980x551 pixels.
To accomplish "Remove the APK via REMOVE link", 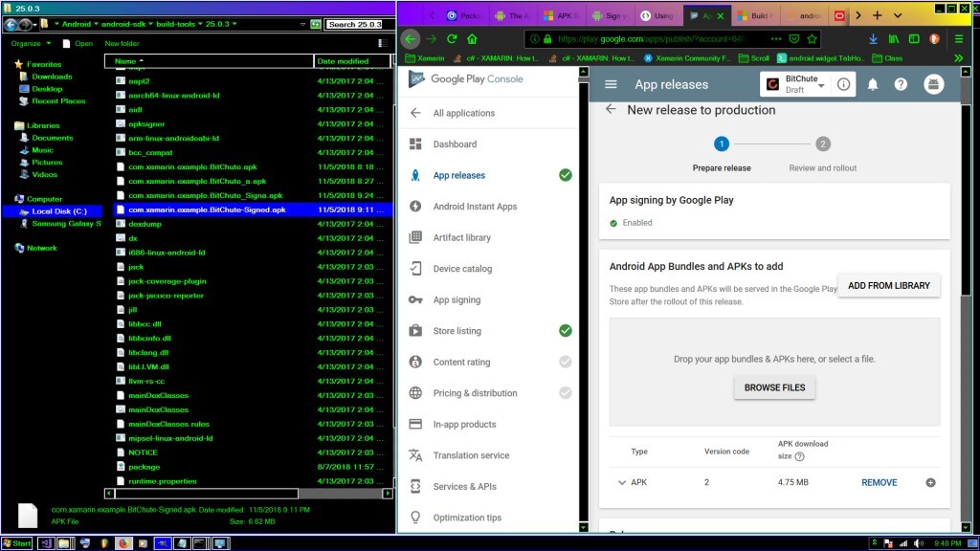I will coord(879,482).
